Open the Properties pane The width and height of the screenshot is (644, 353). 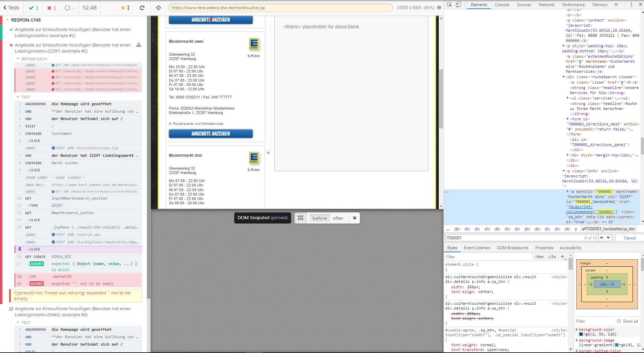(x=544, y=248)
